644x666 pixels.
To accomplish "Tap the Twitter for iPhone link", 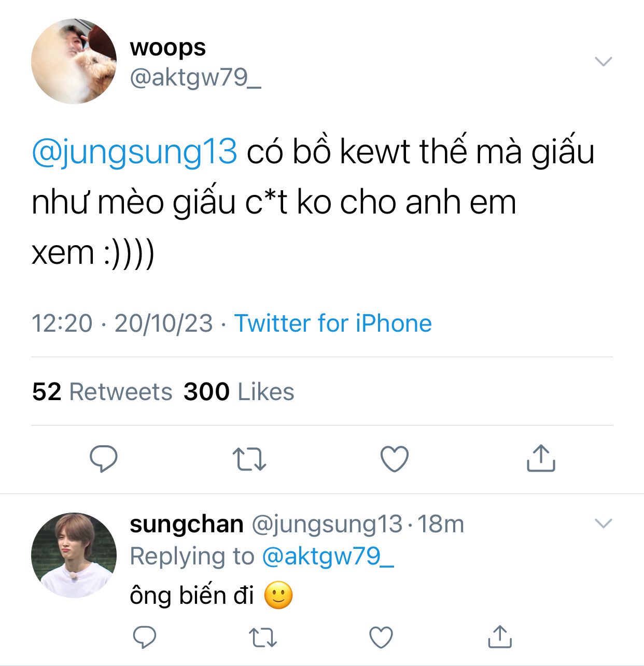I will click(x=333, y=323).
